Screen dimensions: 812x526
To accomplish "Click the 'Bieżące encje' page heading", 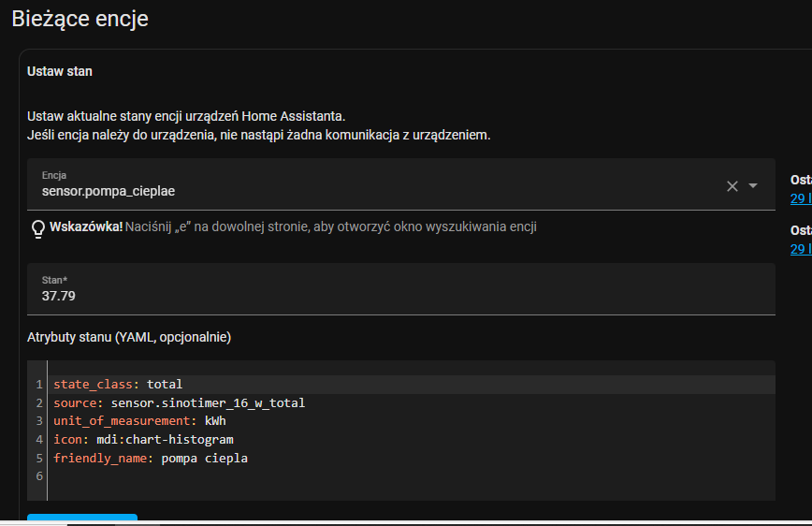I will tap(80, 19).
